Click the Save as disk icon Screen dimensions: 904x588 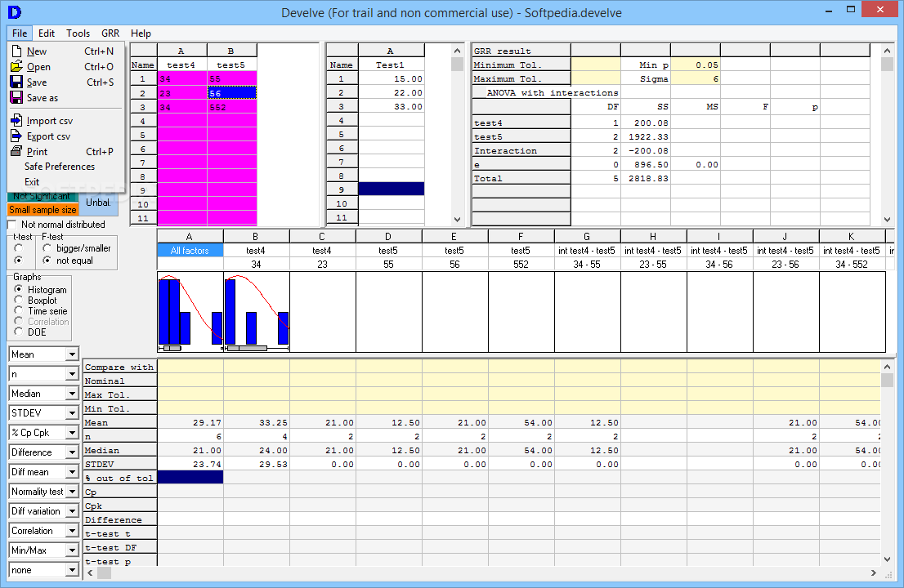pos(16,97)
